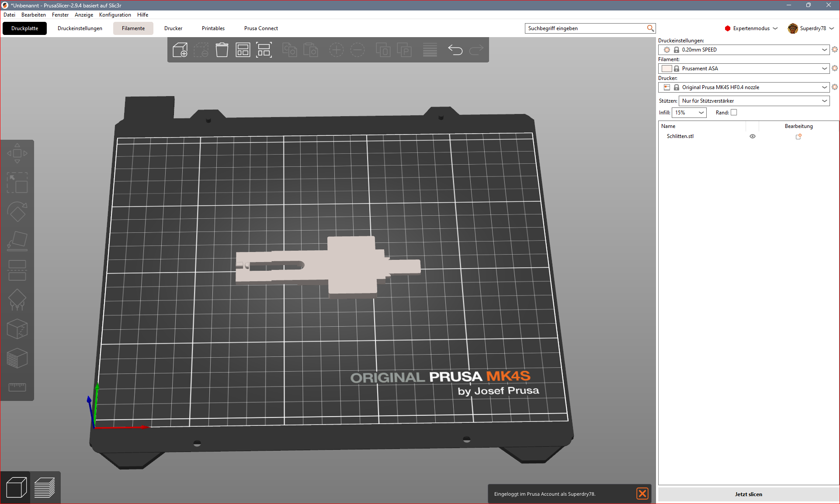Expand the Infill 15% dropdown

point(689,113)
